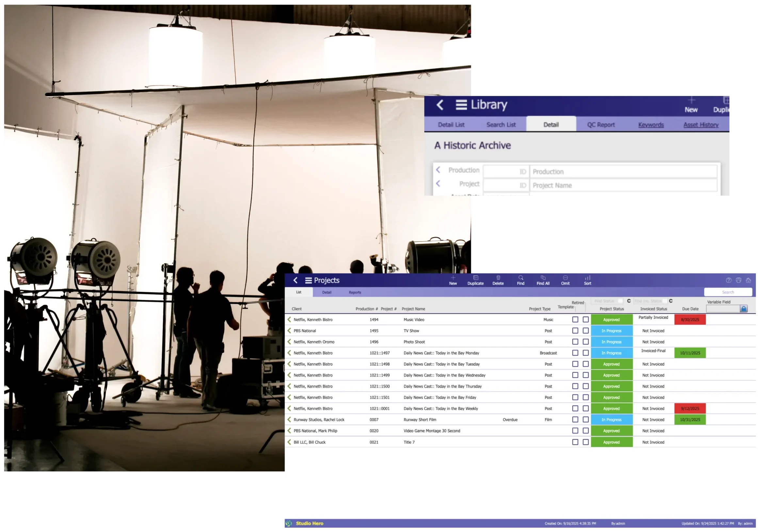Check Template box for Music Video row
Screen dimensions: 761x532
tap(575, 320)
